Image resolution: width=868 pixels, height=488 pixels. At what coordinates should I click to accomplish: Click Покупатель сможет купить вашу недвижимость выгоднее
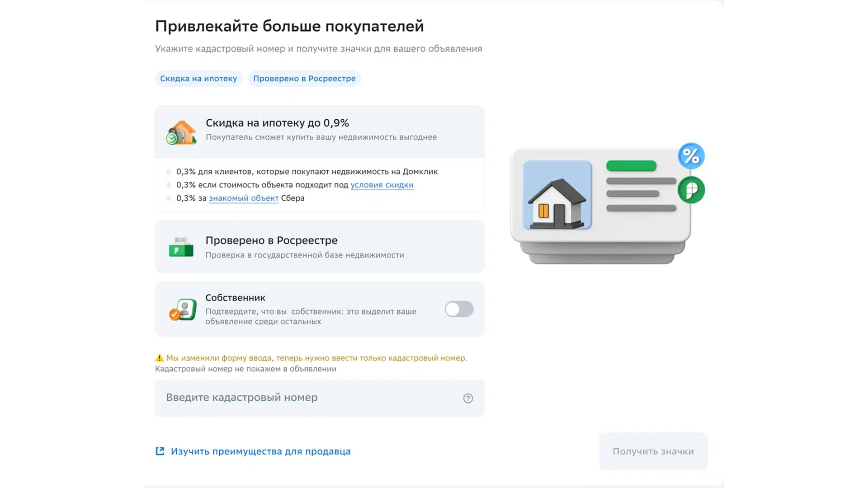(321, 137)
